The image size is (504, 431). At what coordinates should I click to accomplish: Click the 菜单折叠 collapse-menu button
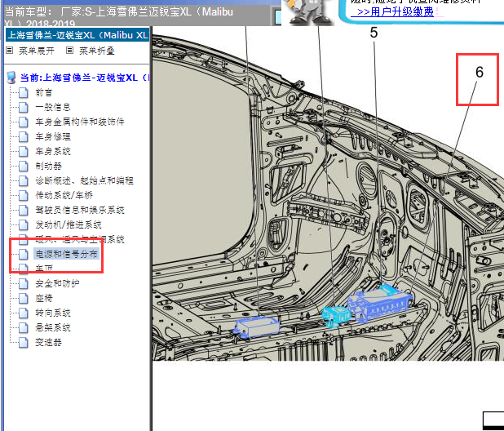[x=97, y=51]
